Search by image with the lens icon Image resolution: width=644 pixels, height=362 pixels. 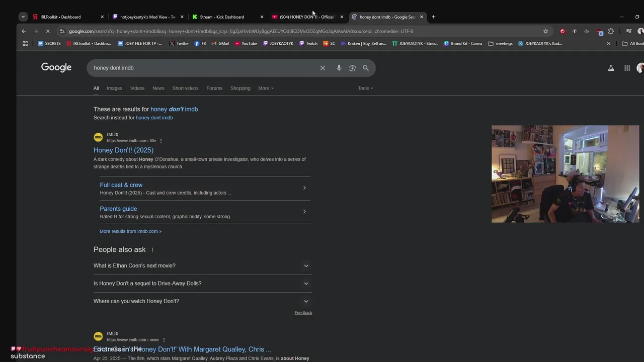coord(352,68)
